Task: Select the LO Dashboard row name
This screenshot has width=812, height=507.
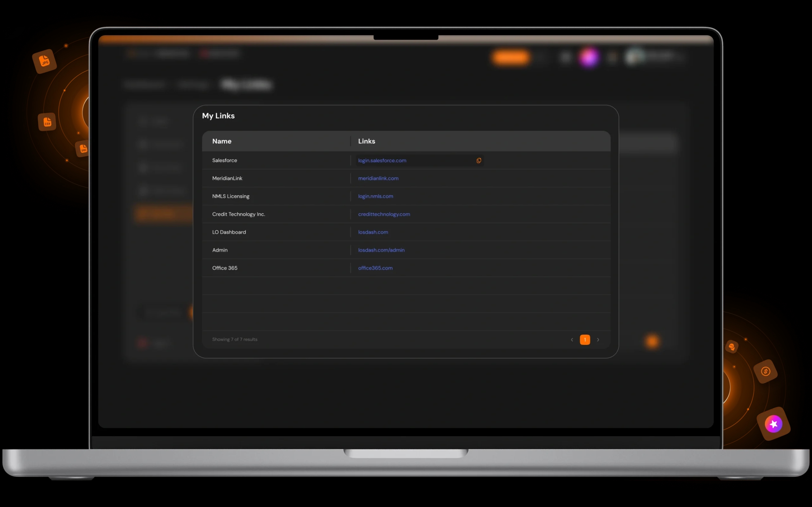Action: 229,232
